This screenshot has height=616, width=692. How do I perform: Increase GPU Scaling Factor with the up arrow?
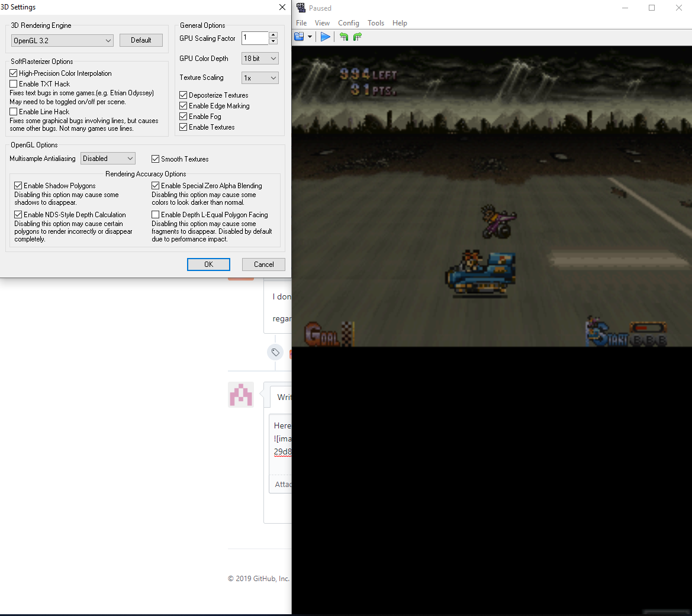pyautogui.click(x=273, y=35)
